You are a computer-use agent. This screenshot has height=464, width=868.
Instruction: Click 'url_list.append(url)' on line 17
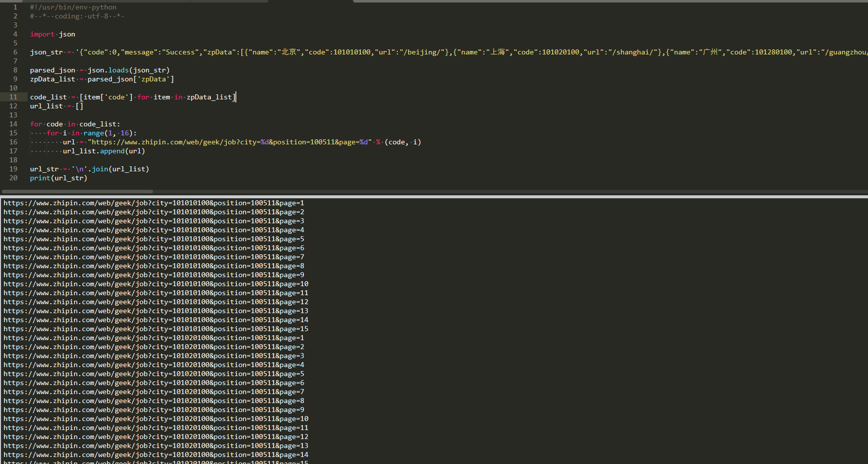[104, 151]
